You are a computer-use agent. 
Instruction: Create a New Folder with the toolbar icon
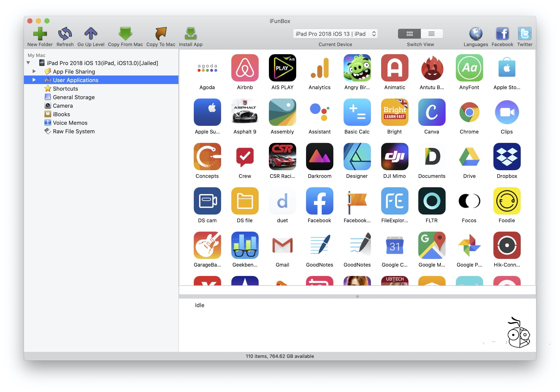40,34
